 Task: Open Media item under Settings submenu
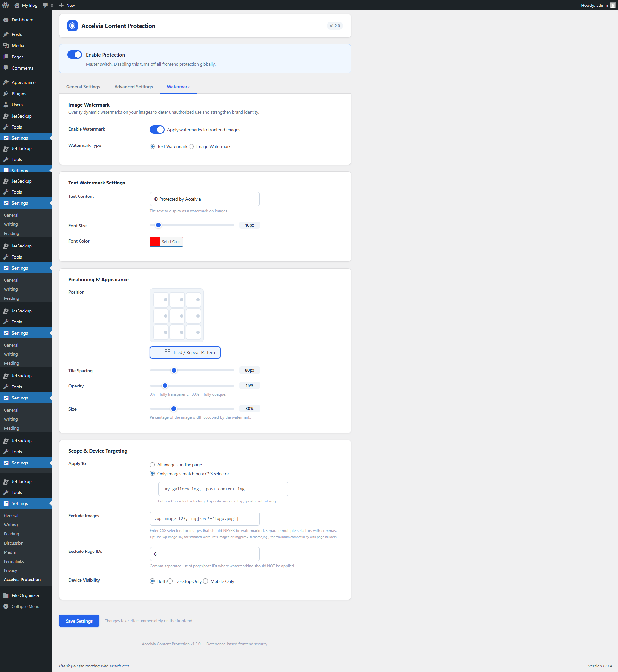tap(10, 552)
